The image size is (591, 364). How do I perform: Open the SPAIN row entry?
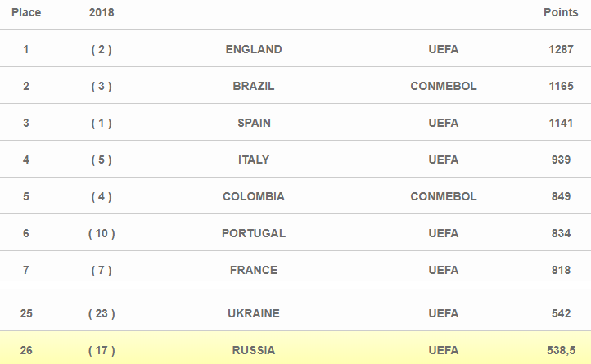254,123
